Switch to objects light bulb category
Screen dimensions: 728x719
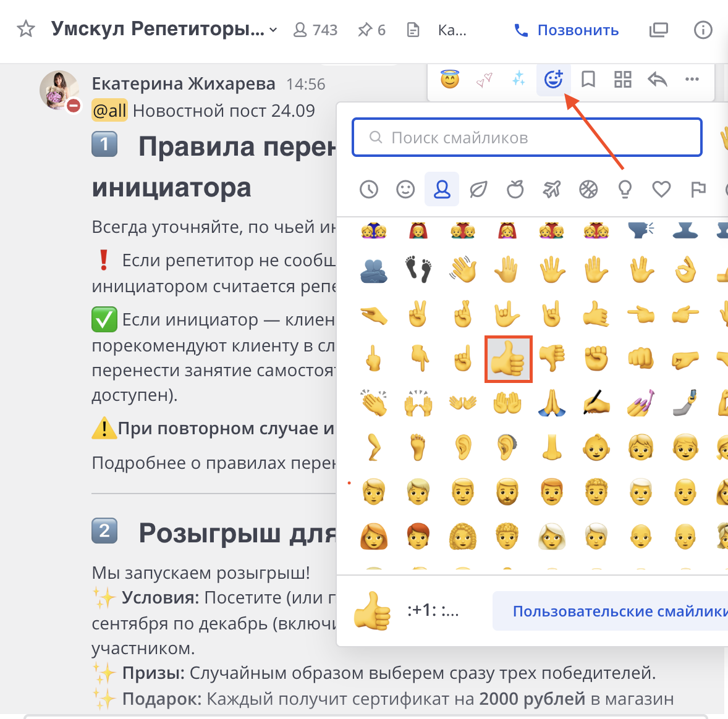625,190
